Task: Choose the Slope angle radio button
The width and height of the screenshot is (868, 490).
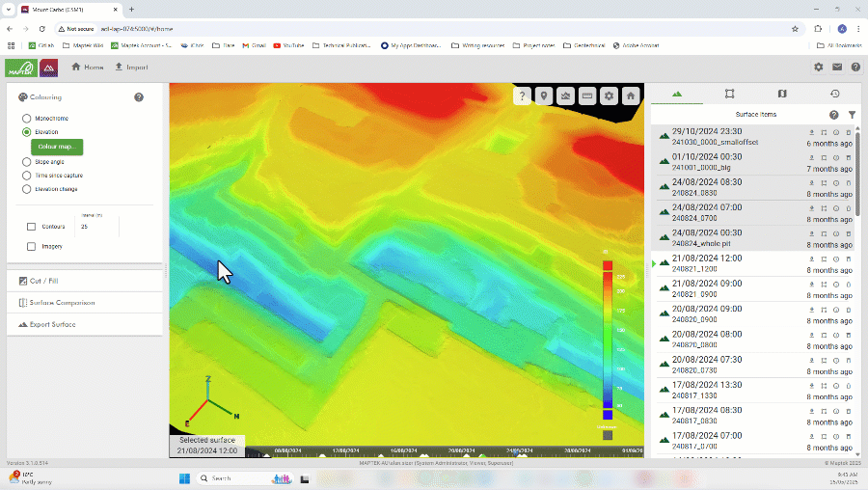Action: click(x=27, y=162)
